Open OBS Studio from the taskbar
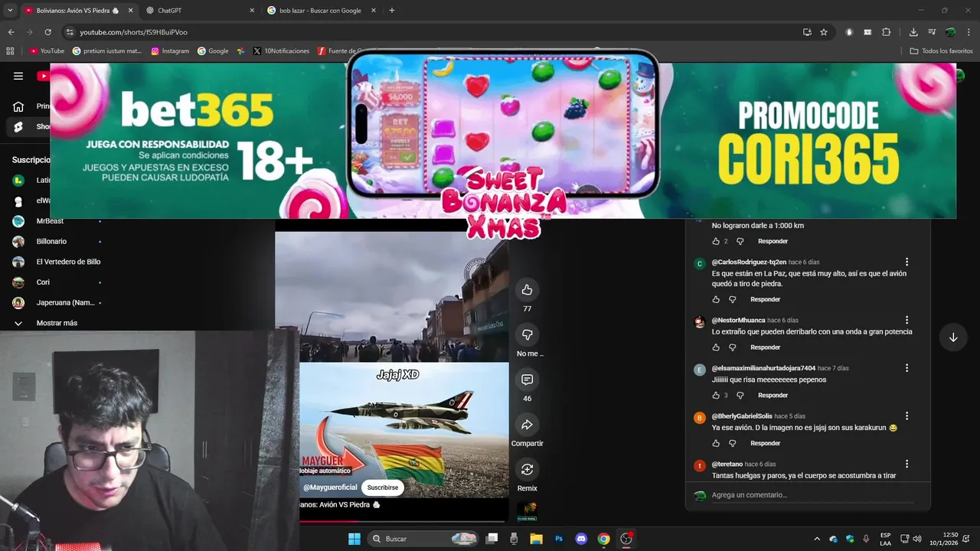The width and height of the screenshot is (980, 551). coord(626,539)
